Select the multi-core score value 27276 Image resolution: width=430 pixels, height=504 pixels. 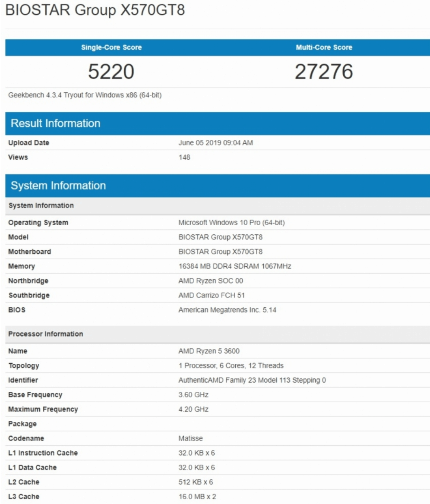(324, 72)
